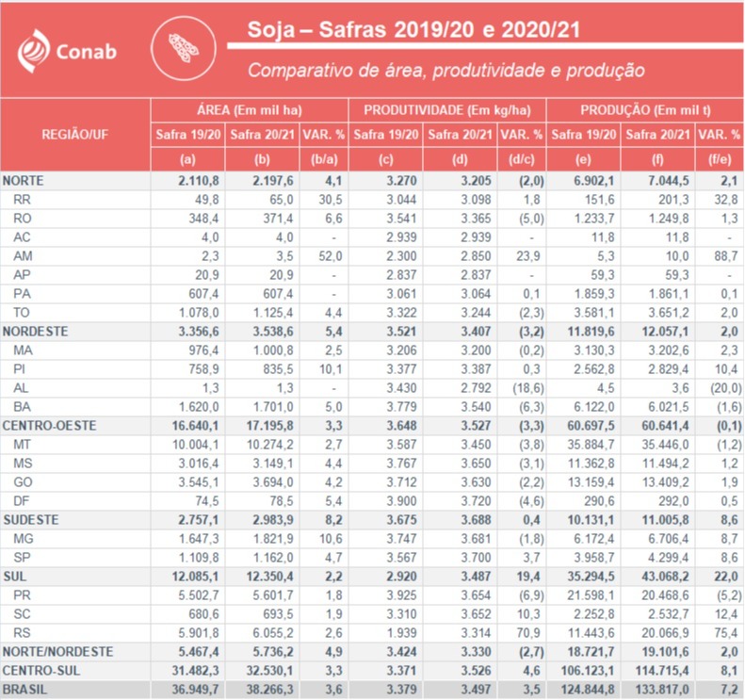745x700 pixels.
Task: Click the Conab logo
Action: click(68, 49)
